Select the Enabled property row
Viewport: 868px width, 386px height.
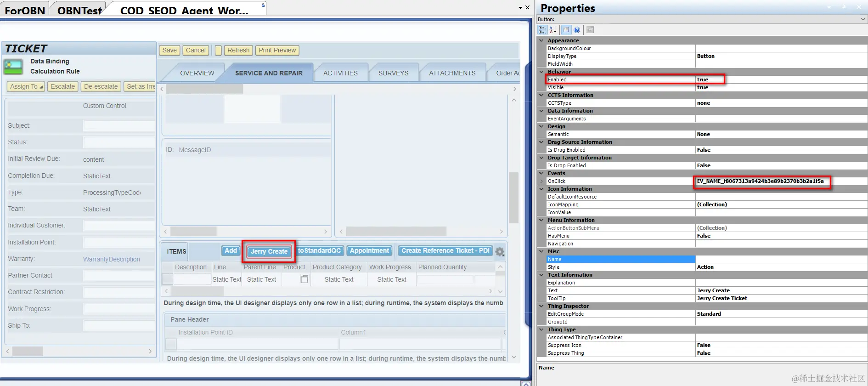click(706, 79)
